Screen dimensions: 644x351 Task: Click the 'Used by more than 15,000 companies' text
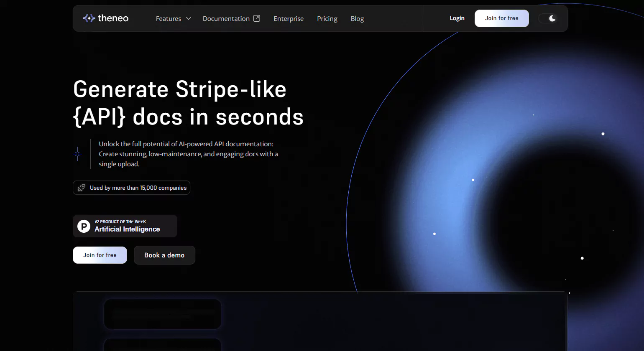pyautogui.click(x=138, y=188)
